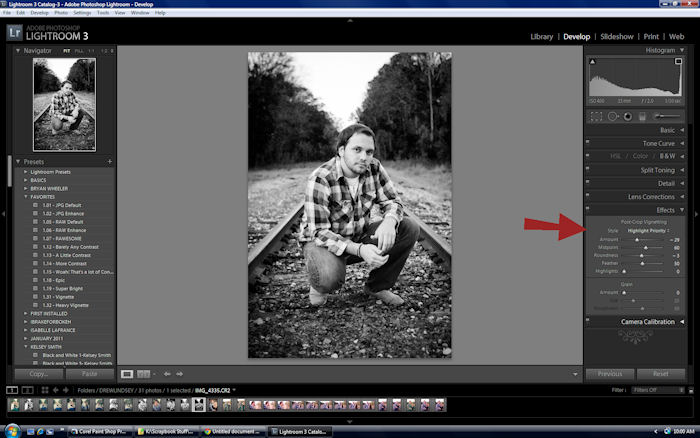700x438 pixels.
Task: Select the Crop Overlay tool
Action: click(596, 117)
